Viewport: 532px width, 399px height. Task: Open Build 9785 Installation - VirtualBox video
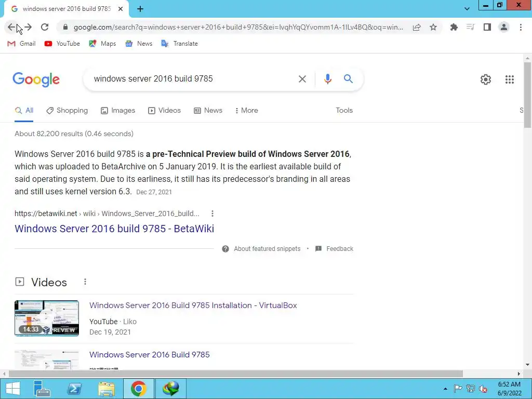(x=193, y=305)
